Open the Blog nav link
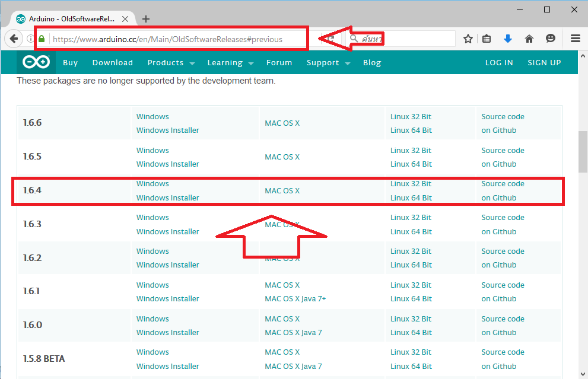 pyautogui.click(x=372, y=63)
